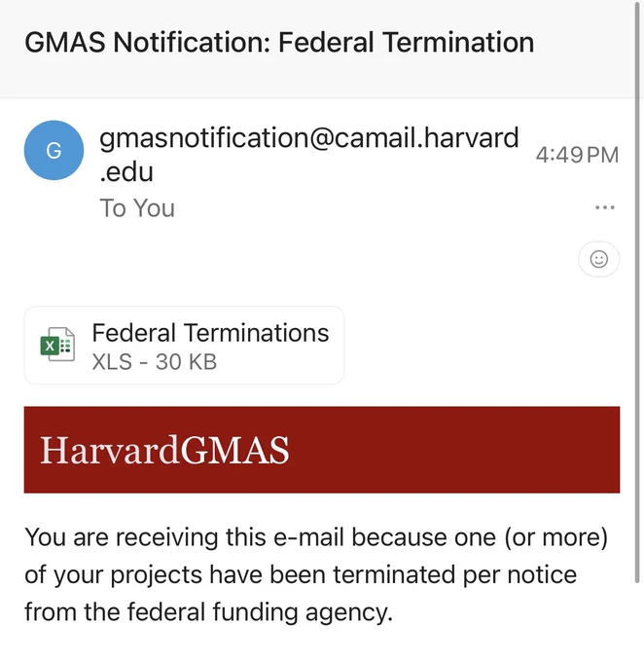Click the email body paragraph text

click(316, 574)
